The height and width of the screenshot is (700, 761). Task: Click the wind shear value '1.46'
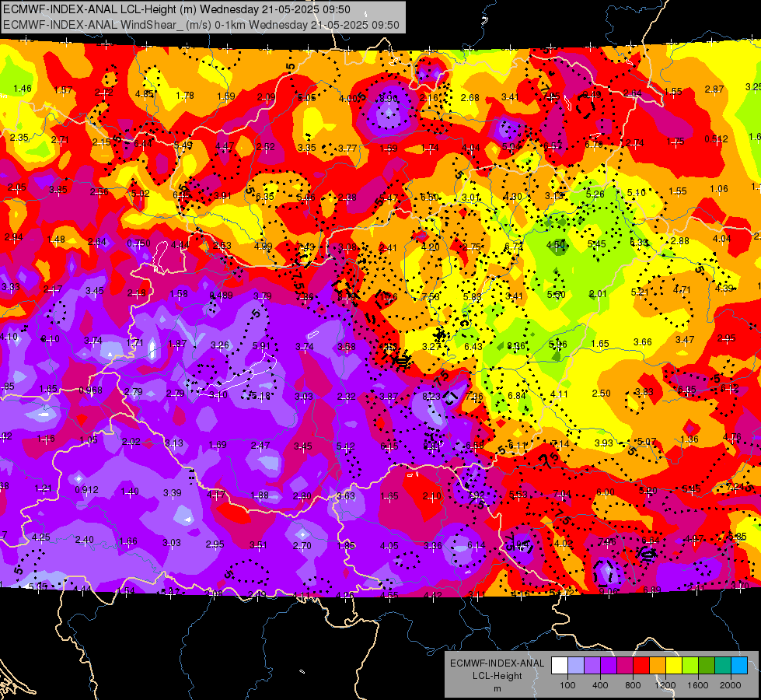(x=23, y=89)
